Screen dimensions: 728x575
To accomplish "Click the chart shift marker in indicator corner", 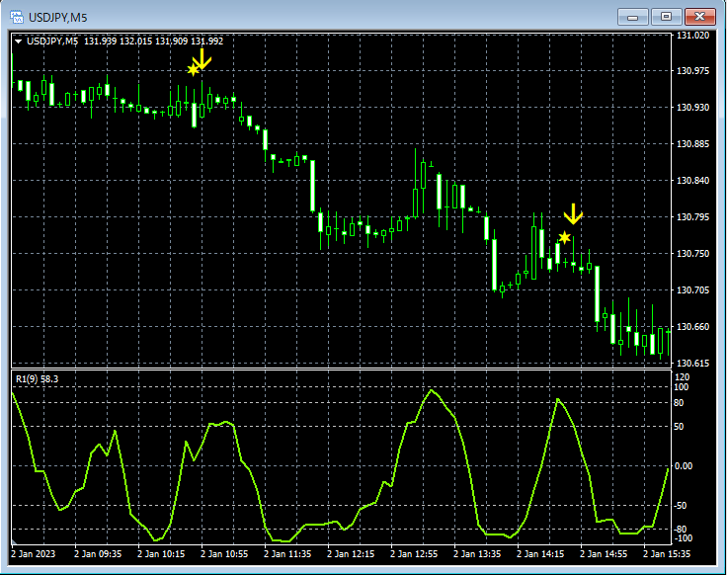I will point(15,541).
